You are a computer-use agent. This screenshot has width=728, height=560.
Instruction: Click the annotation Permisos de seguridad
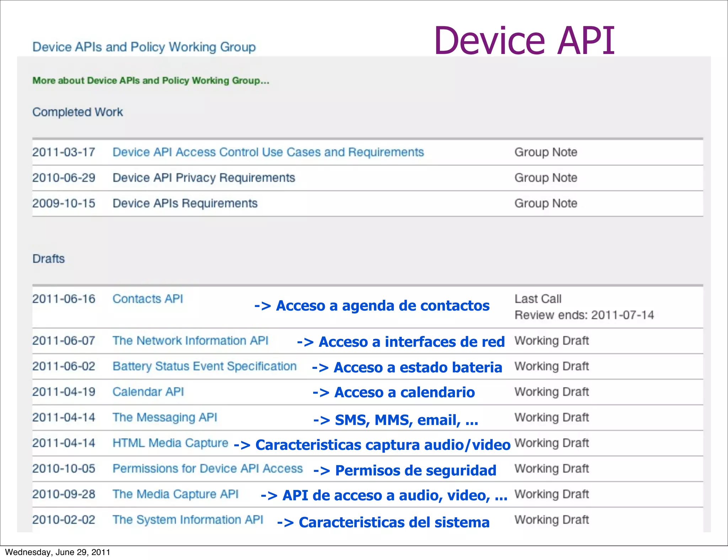pyautogui.click(x=405, y=470)
